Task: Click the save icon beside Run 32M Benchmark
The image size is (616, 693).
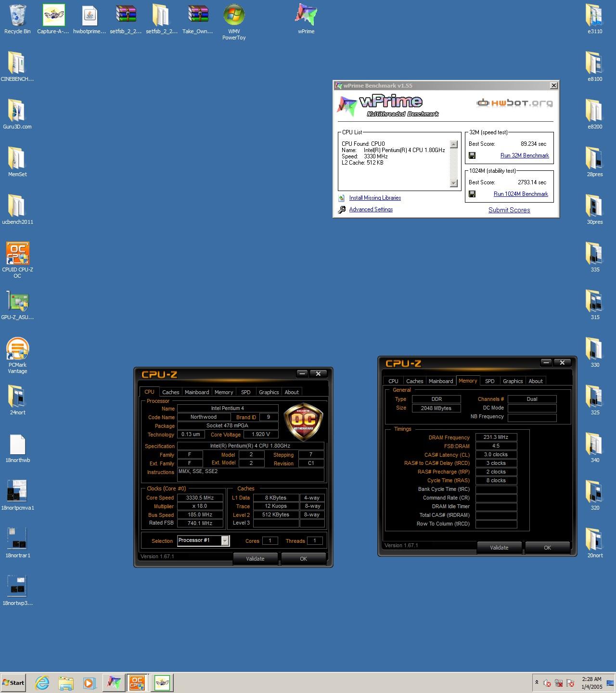Action: click(x=472, y=155)
